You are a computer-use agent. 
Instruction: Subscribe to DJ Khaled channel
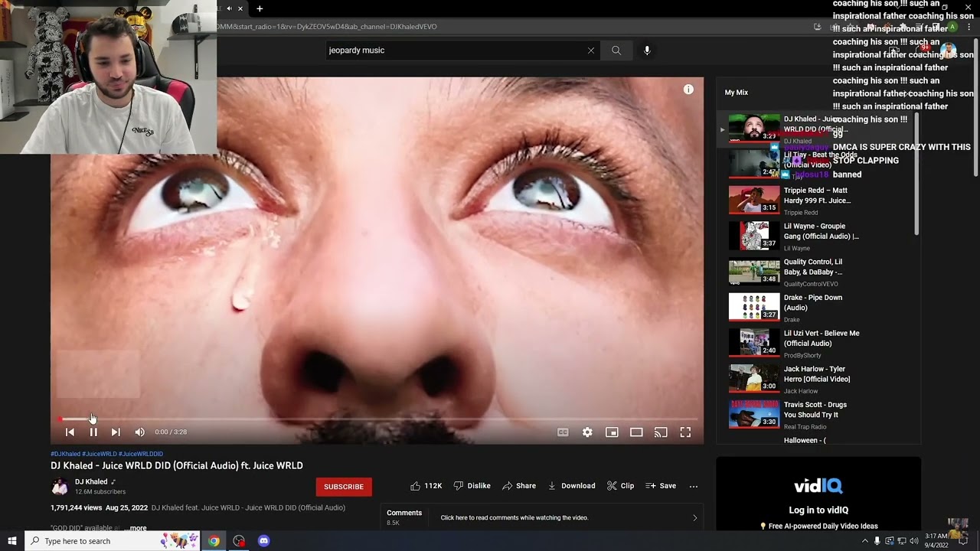(x=344, y=487)
